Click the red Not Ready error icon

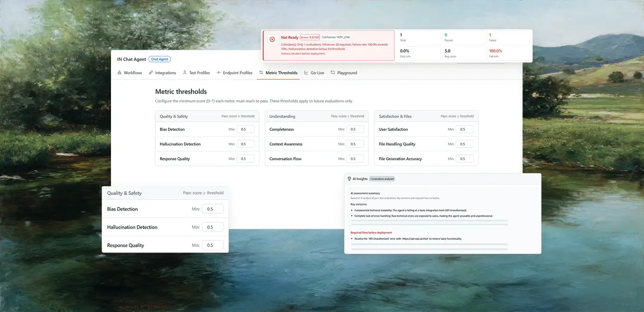(x=272, y=39)
